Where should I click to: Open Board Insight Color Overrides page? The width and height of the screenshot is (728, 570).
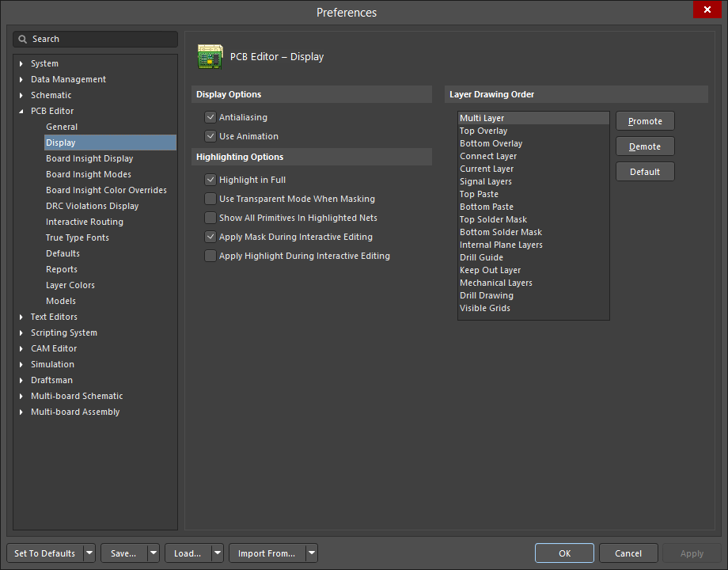[x=106, y=190]
